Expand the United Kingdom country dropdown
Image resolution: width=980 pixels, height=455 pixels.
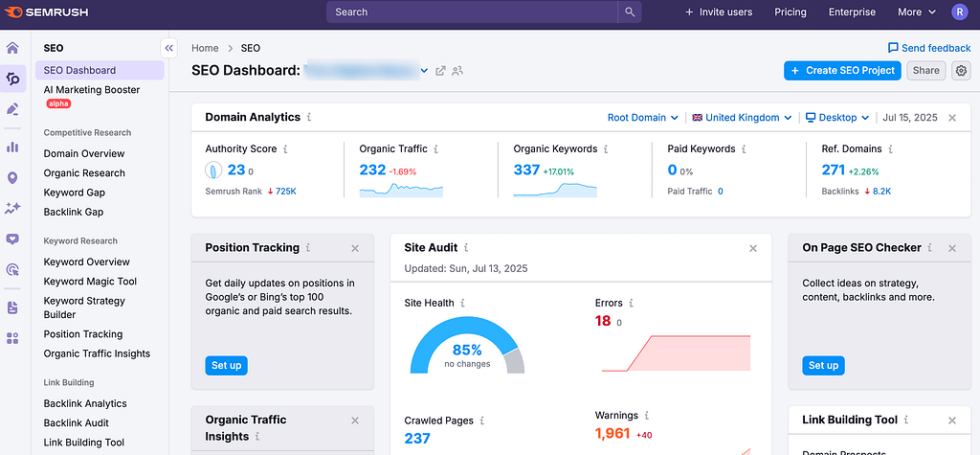click(742, 118)
